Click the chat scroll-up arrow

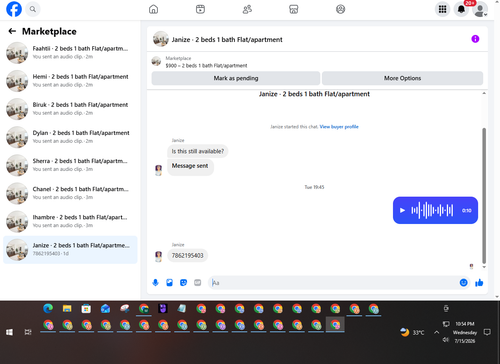(484, 93)
